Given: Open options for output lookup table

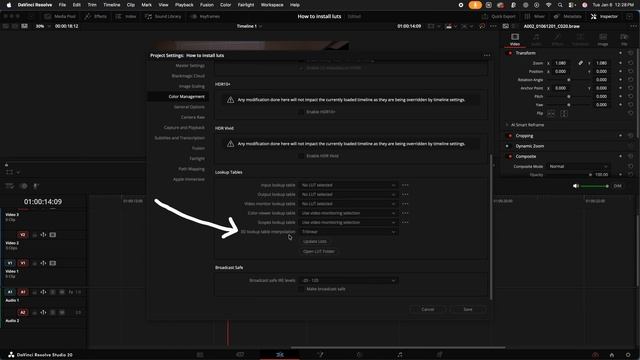Looking at the screenshot, I should (405, 194).
